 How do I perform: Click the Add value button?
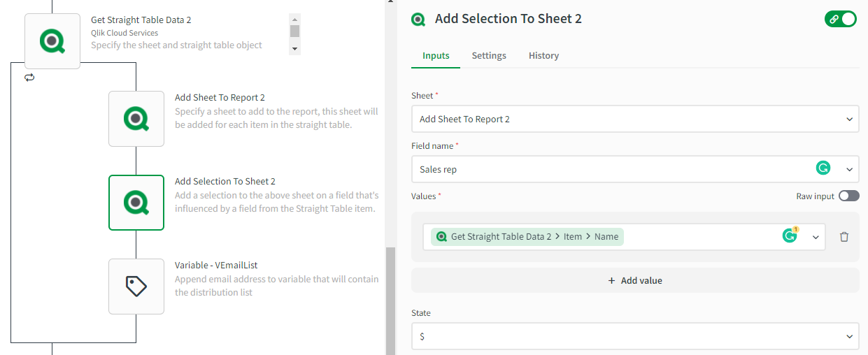(635, 280)
